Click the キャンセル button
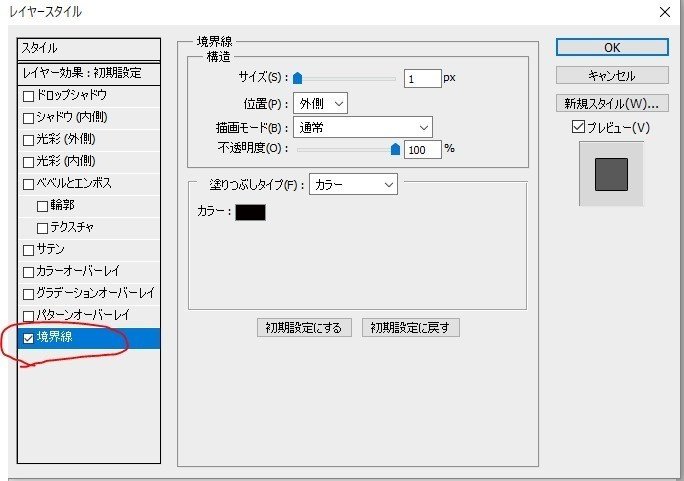Screen dimensions: 684x481 612,75
